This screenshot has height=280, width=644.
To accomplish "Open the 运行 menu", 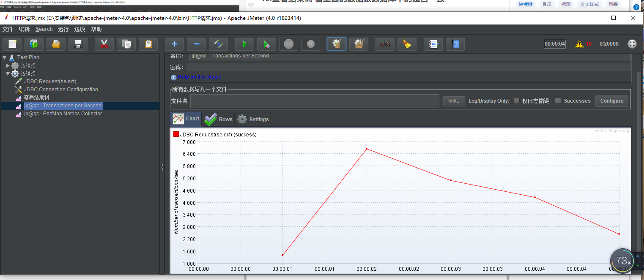I will (x=63, y=29).
